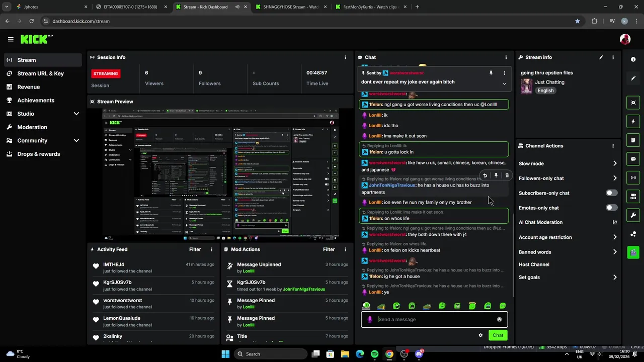The height and width of the screenshot is (362, 644).
Task: Open Moderation in the sidebar
Action: click(43, 127)
